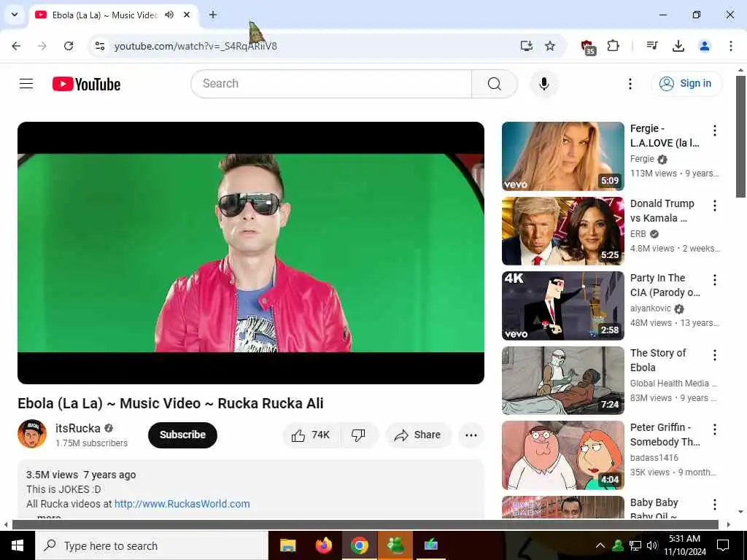
Task: Open the Chrome extensions puzzle icon
Action: (x=613, y=46)
